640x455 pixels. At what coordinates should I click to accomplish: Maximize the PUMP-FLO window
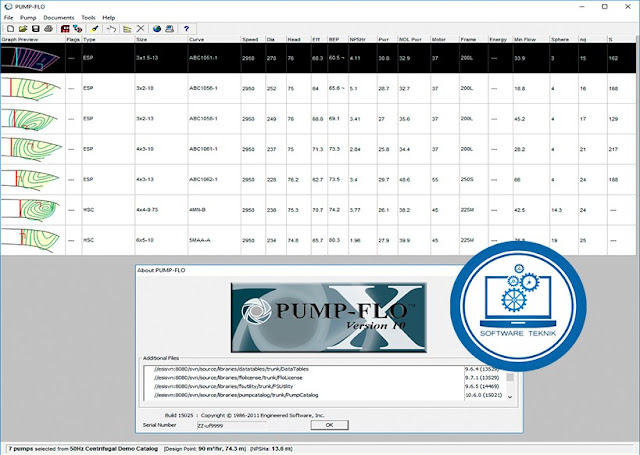(604, 6)
